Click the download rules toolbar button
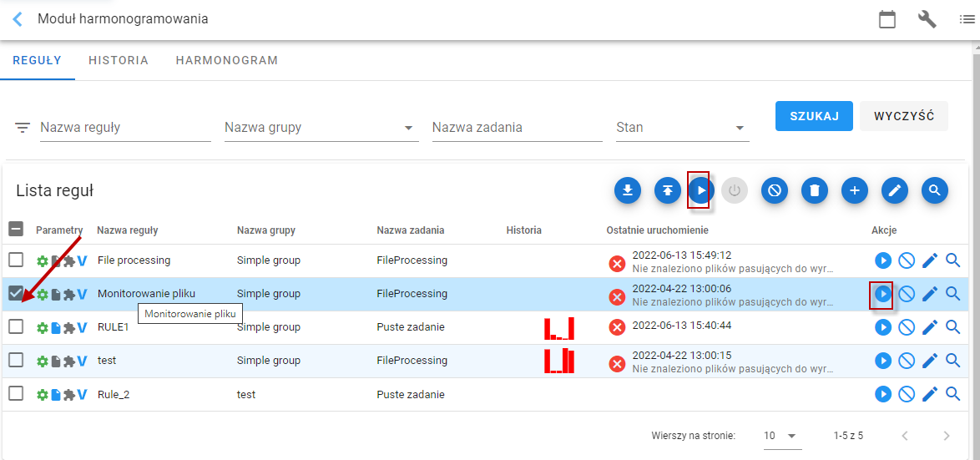This screenshot has height=460, width=980. click(628, 190)
